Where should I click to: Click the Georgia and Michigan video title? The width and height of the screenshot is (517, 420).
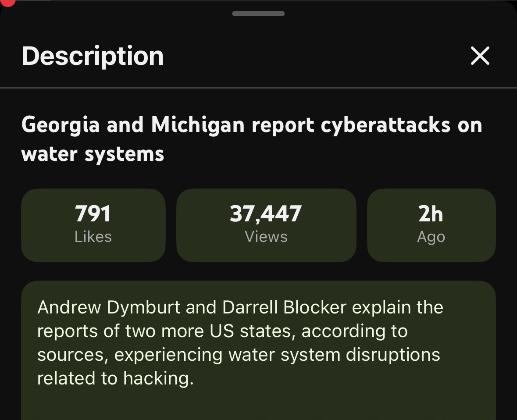(252, 139)
